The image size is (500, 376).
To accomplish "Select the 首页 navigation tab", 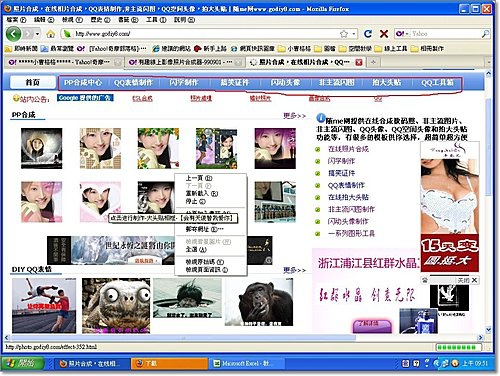I will (x=33, y=82).
